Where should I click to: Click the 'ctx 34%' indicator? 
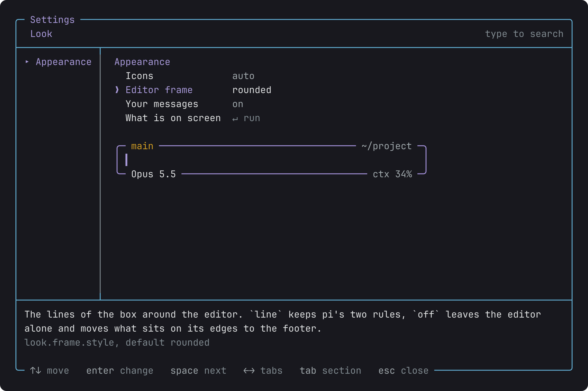click(x=392, y=174)
